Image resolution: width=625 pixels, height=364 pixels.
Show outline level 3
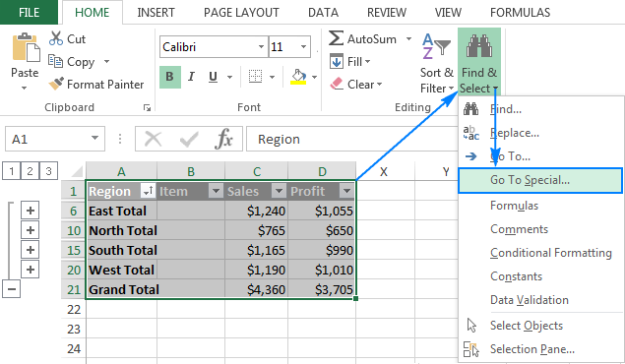tap(48, 171)
